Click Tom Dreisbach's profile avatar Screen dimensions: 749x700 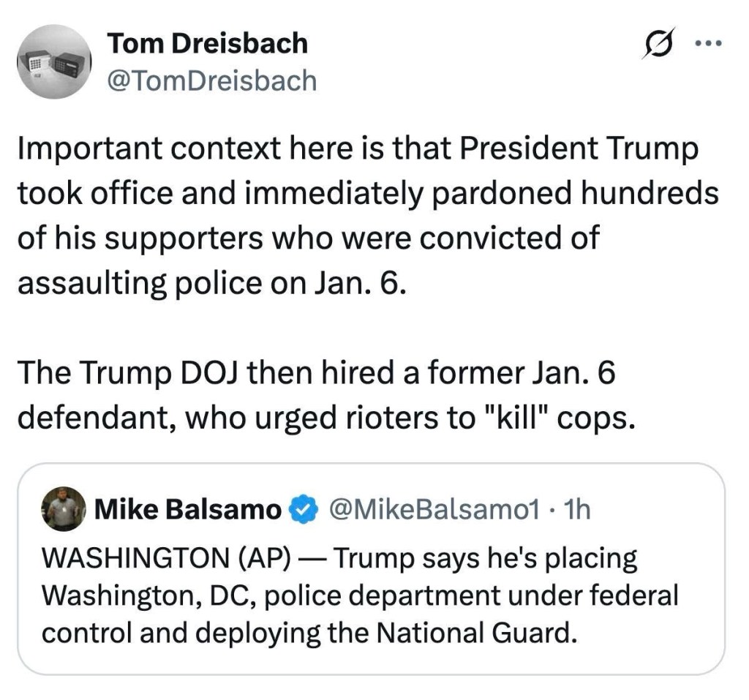pos(53,61)
